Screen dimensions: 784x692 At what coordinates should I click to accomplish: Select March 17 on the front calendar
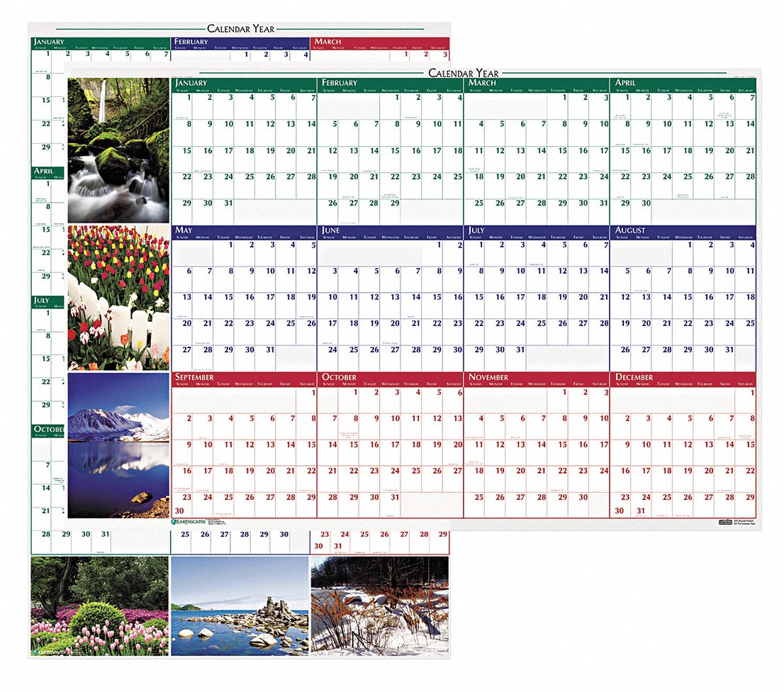click(x=599, y=158)
